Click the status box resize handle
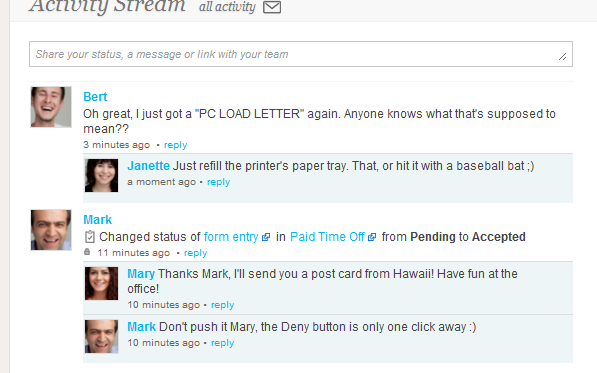The width and height of the screenshot is (597, 373). [563, 57]
